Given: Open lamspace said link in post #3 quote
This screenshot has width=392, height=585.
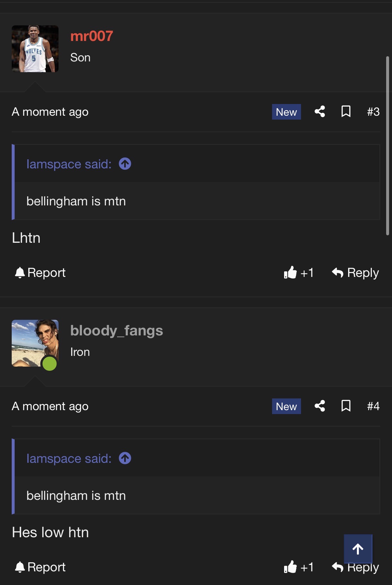Looking at the screenshot, I should click(69, 164).
